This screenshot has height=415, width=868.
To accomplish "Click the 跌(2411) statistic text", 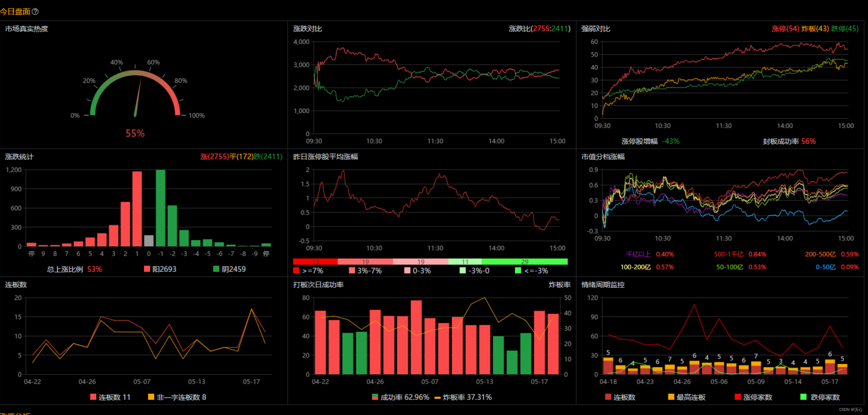I will pyautogui.click(x=268, y=157).
